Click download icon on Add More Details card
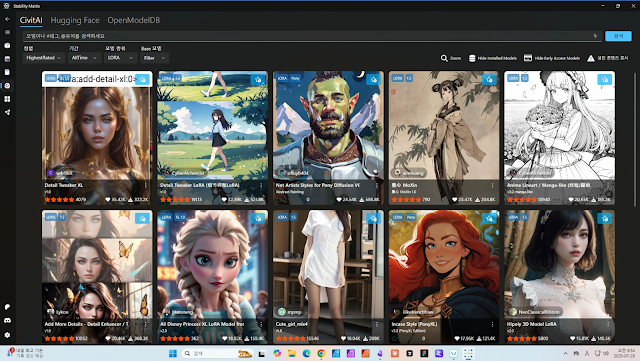 (x=142, y=218)
